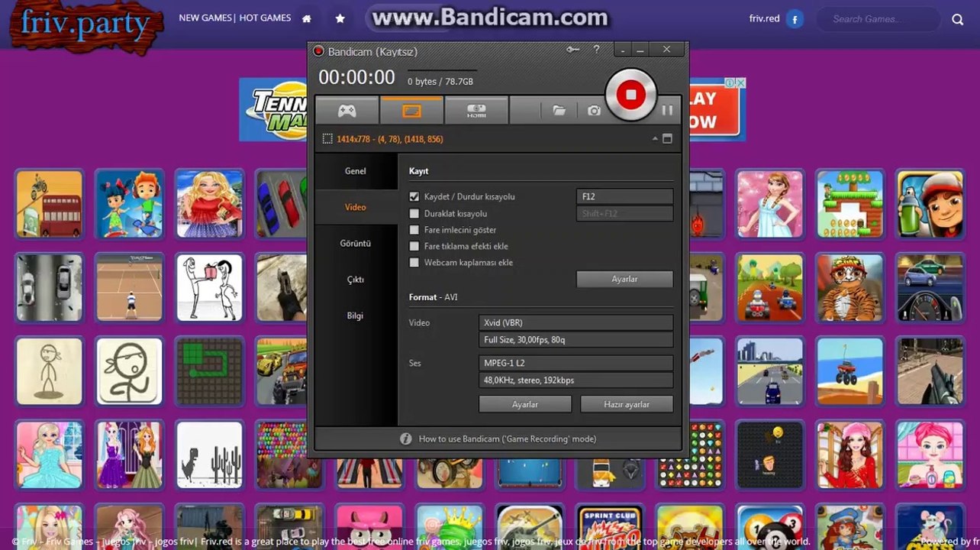Switch to the Genel tab

[x=356, y=171]
